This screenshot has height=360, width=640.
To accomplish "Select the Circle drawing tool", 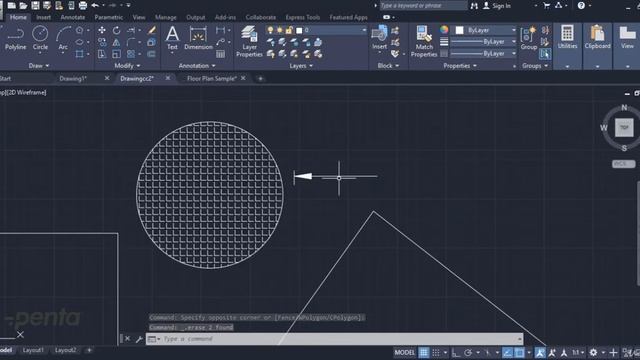I will [40, 38].
